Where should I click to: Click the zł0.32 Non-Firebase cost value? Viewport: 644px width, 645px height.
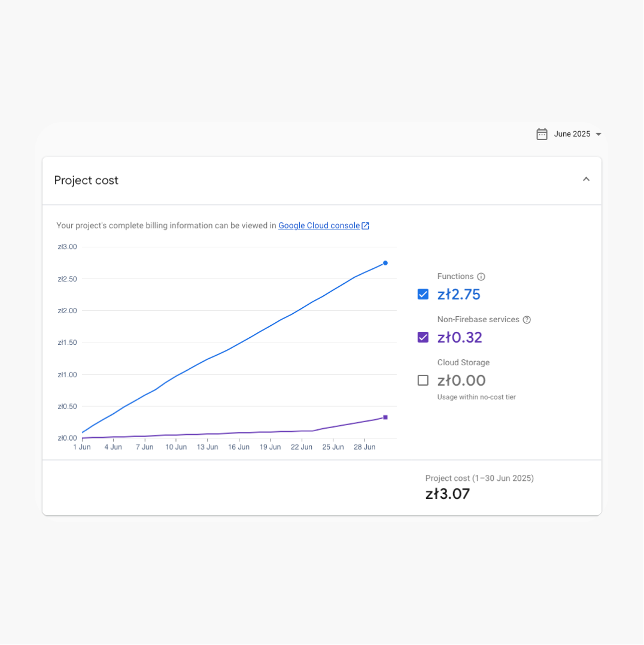[x=460, y=337]
